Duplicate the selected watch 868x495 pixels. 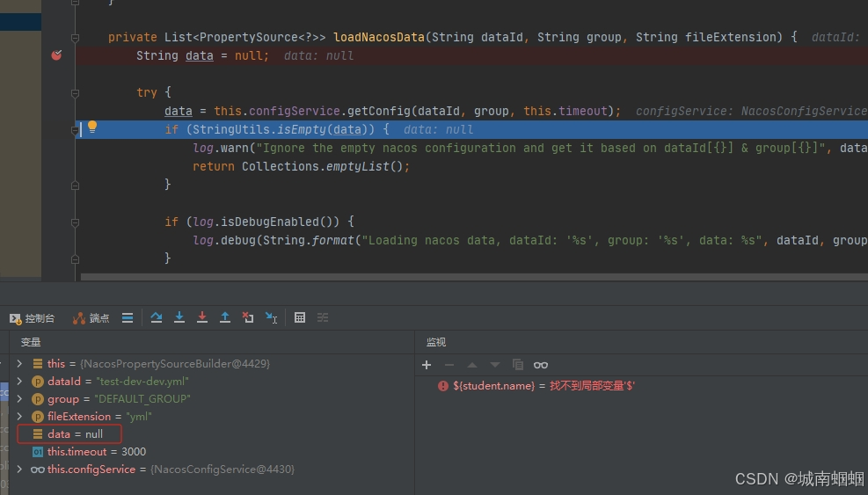518,365
